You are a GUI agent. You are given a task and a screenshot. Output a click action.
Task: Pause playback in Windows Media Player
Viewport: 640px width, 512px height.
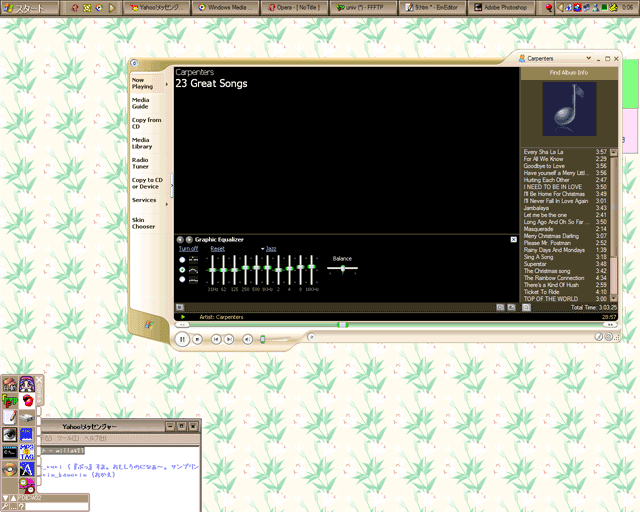tap(182, 339)
